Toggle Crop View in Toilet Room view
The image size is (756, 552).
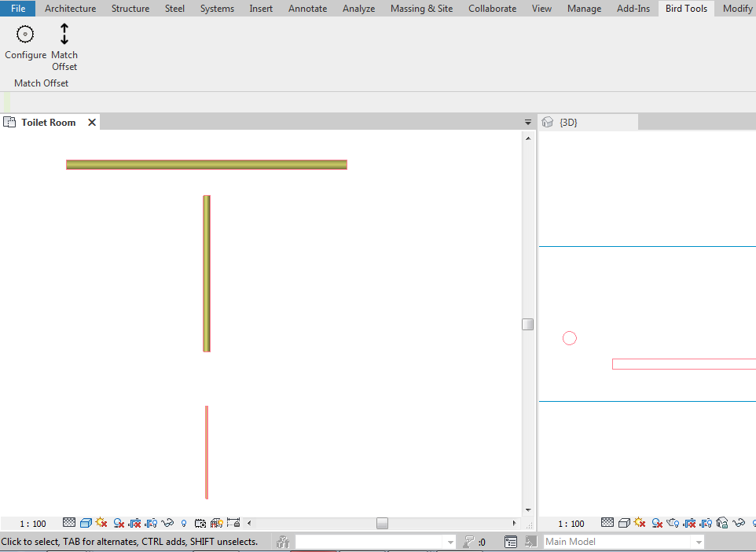coord(134,523)
